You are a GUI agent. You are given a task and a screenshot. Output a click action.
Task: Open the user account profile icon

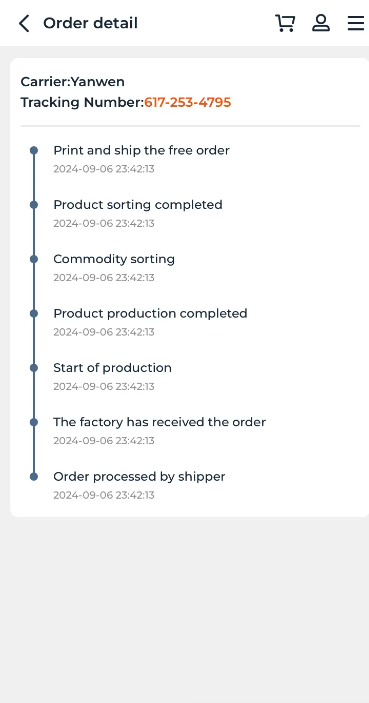(321, 23)
